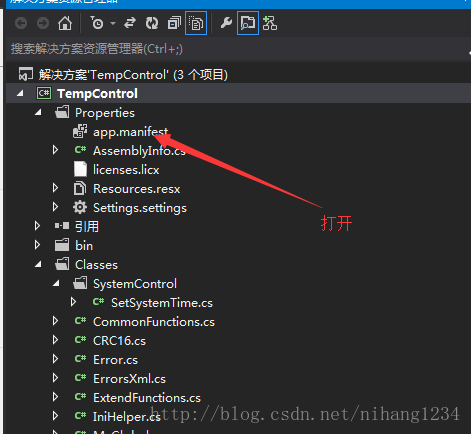Click the C# icon of ExtendFunctions.cs
The height and width of the screenshot is (434, 471).
tap(80, 397)
